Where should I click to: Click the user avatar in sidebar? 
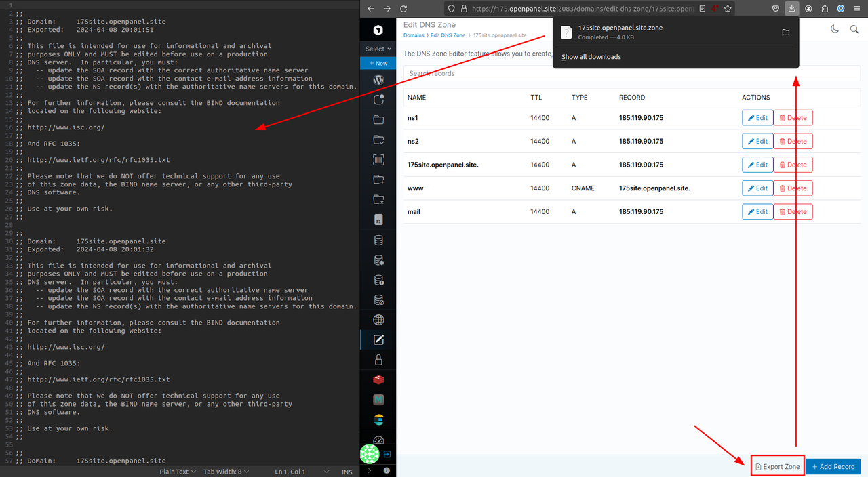point(370,454)
